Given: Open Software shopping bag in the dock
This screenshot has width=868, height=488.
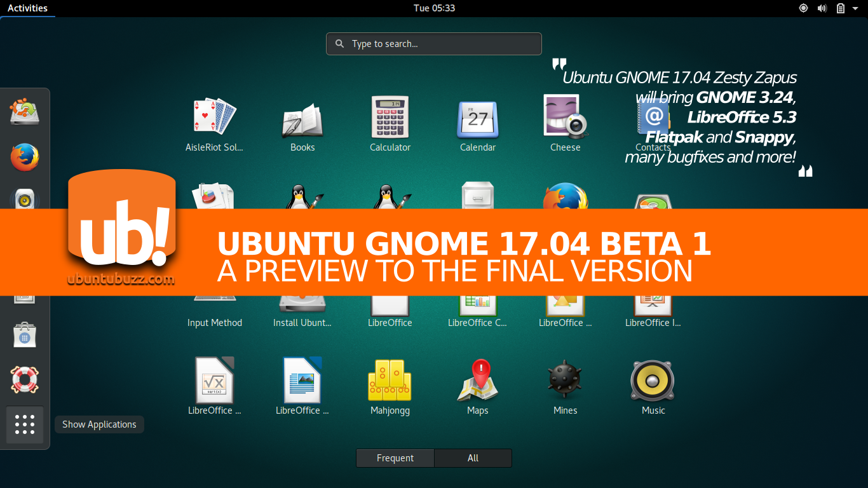Looking at the screenshot, I should (x=25, y=335).
